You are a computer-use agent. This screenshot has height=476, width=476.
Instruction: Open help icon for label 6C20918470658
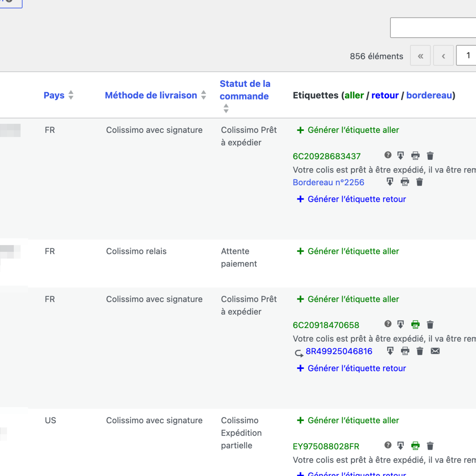[x=388, y=324]
